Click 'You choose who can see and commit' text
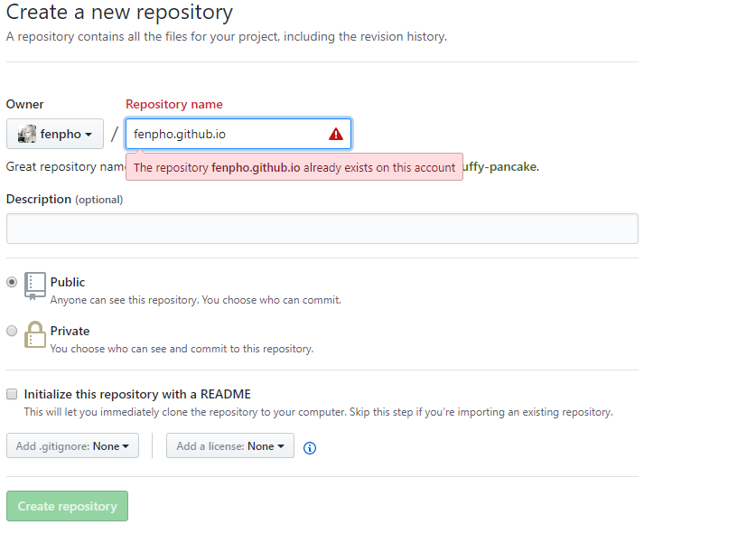This screenshot has height=534, width=756. [182, 349]
